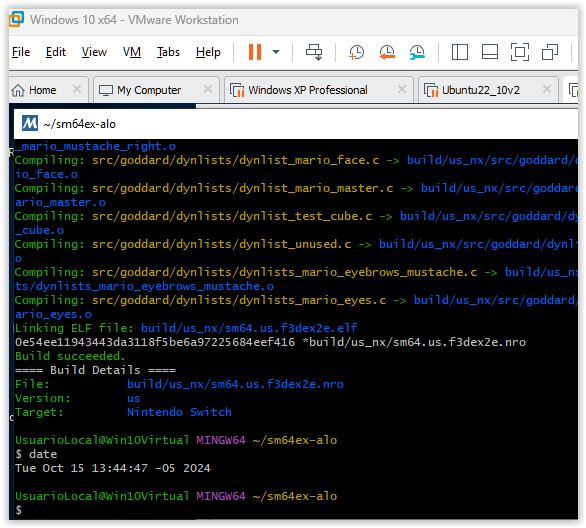Open the Edit menu

tap(56, 52)
